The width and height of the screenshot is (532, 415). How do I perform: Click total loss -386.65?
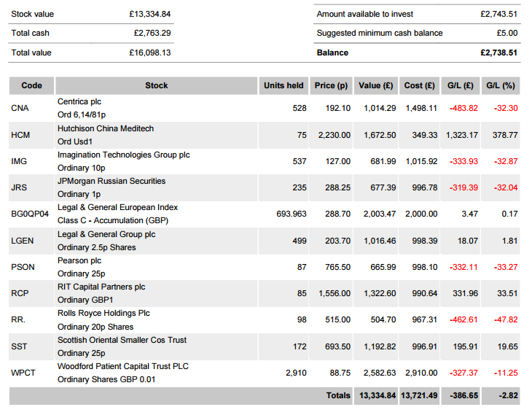click(463, 395)
